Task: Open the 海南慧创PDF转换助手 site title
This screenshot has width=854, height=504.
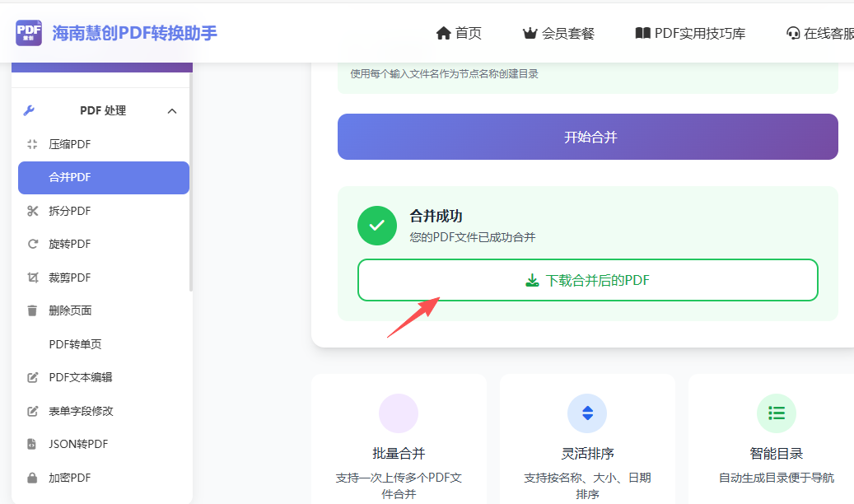Action: tap(134, 33)
